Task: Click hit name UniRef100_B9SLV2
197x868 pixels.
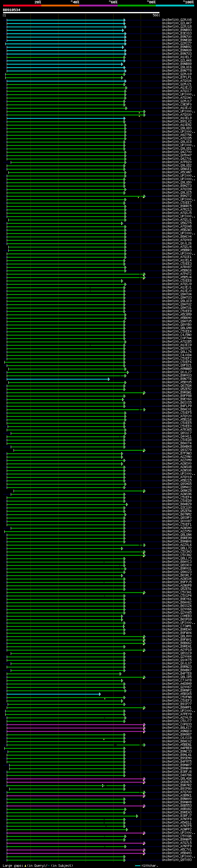Action: pyautogui.click(x=177, y=121)
